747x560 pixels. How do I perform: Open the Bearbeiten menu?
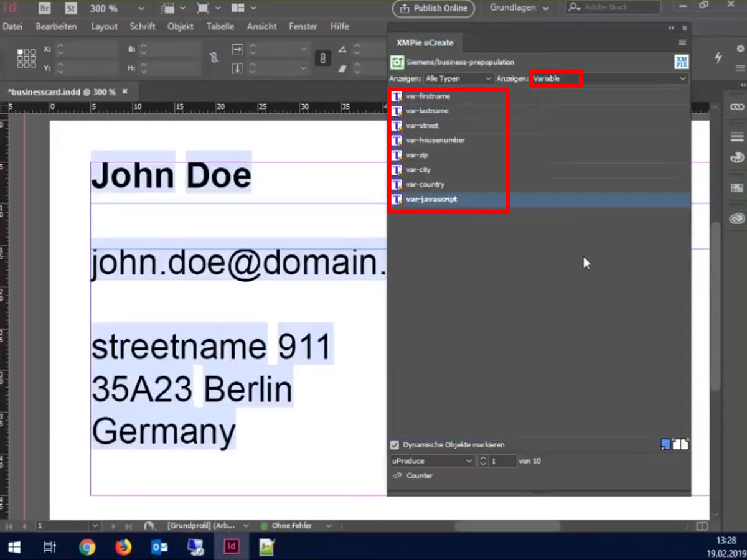pyautogui.click(x=56, y=27)
